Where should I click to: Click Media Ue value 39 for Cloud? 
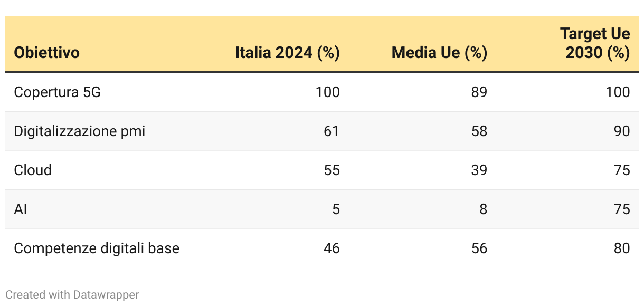tap(479, 170)
